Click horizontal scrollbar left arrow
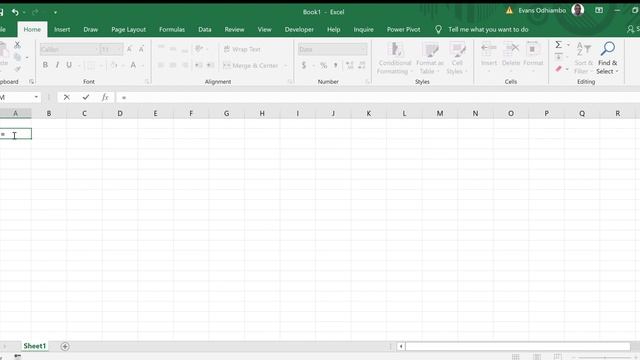 point(401,347)
